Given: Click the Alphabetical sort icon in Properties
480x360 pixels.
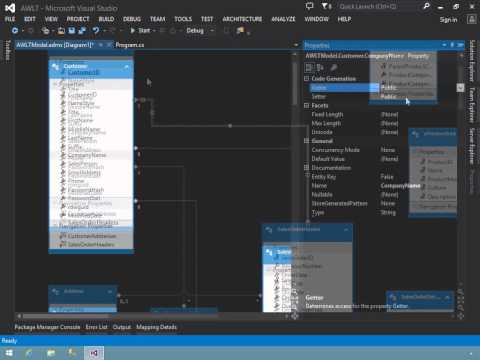Looking at the screenshot, I should (x=320, y=68).
